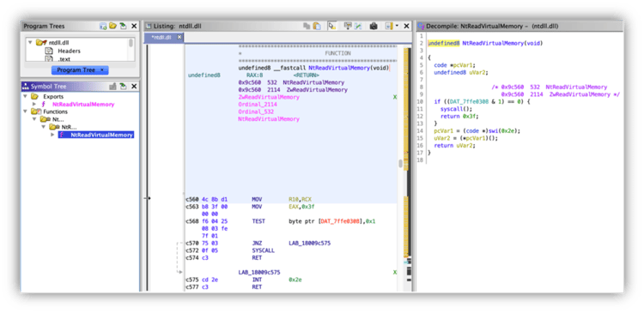644x313 pixels.
Task: Click the Listing paste clipboard icon
Action: tap(317, 27)
